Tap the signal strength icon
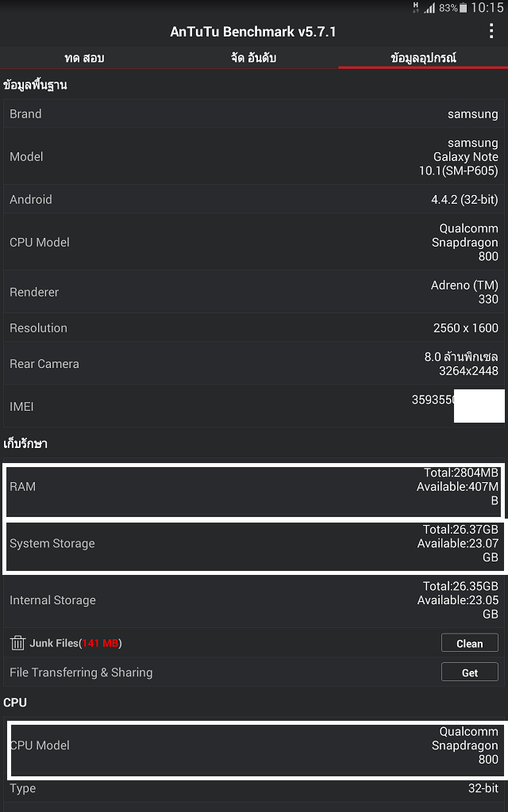Screen dimensions: 508x812 (x=429, y=8)
